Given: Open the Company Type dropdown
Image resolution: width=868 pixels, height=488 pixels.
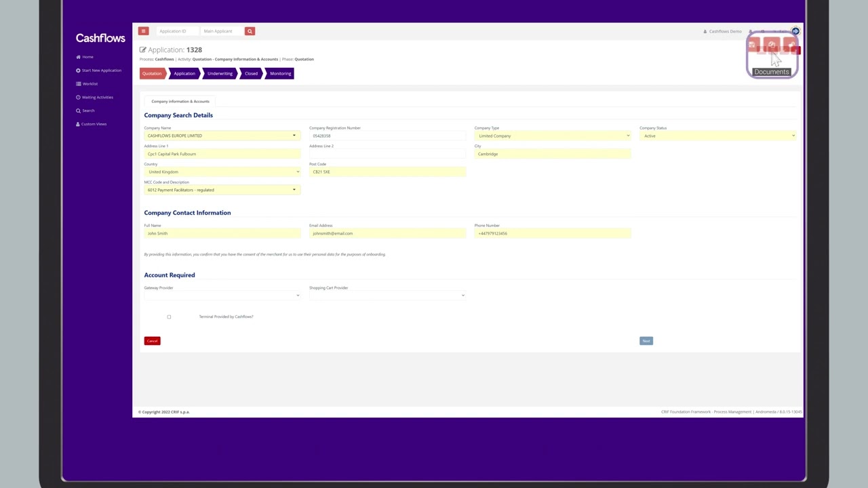Looking at the screenshot, I should click(553, 136).
